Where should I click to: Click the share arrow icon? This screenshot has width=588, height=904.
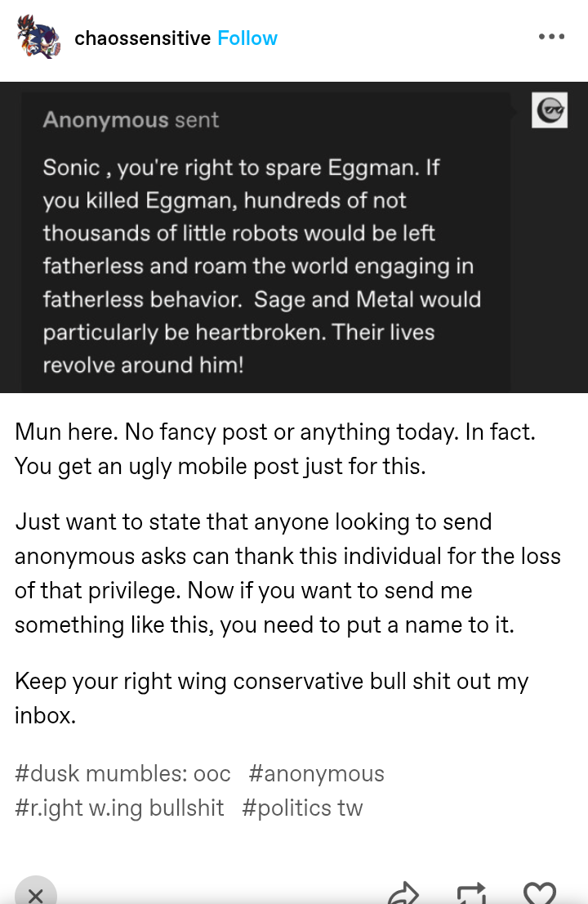[x=403, y=893]
